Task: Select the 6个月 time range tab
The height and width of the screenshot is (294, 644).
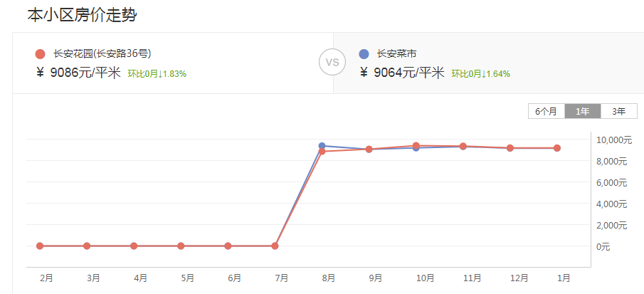Action: tap(547, 111)
